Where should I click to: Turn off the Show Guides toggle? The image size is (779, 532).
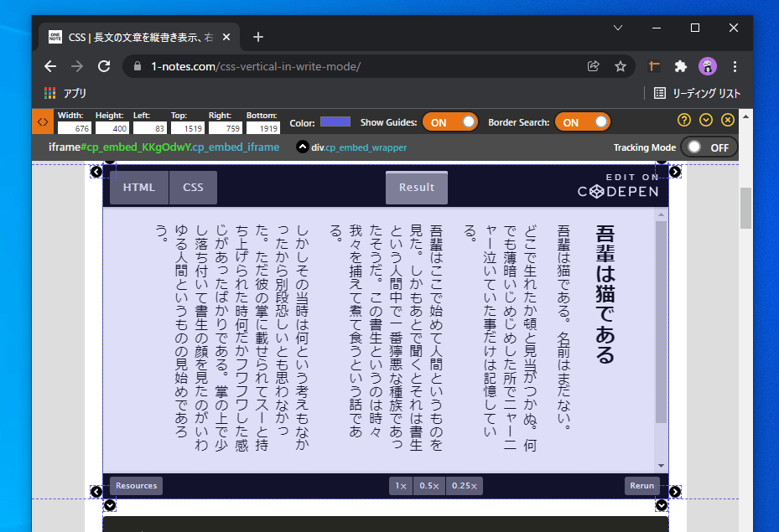(449, 121)
